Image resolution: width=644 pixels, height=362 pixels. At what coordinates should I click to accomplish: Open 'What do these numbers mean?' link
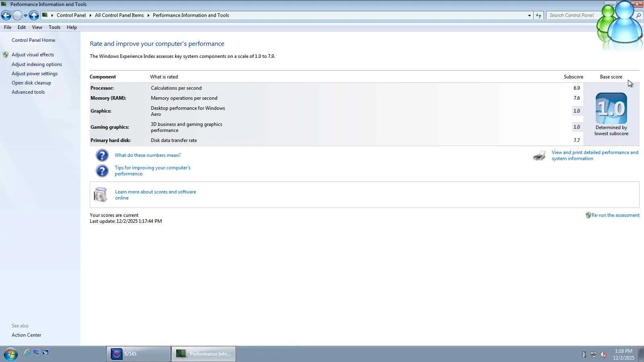(148, 155)
